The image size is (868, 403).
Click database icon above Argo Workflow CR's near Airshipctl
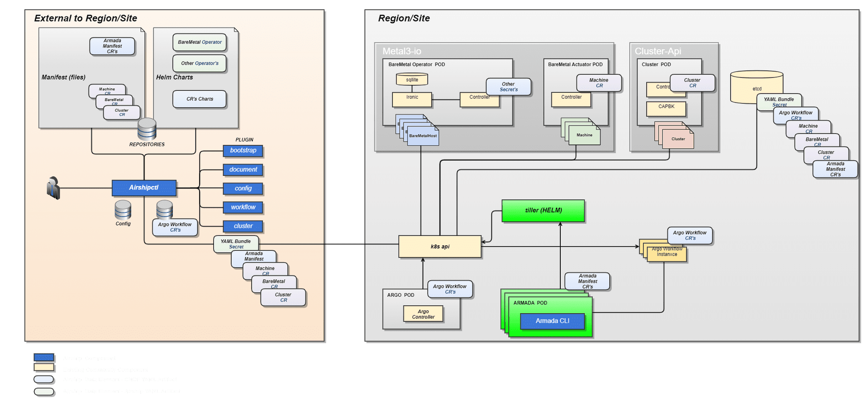click(x=164, y=209)
